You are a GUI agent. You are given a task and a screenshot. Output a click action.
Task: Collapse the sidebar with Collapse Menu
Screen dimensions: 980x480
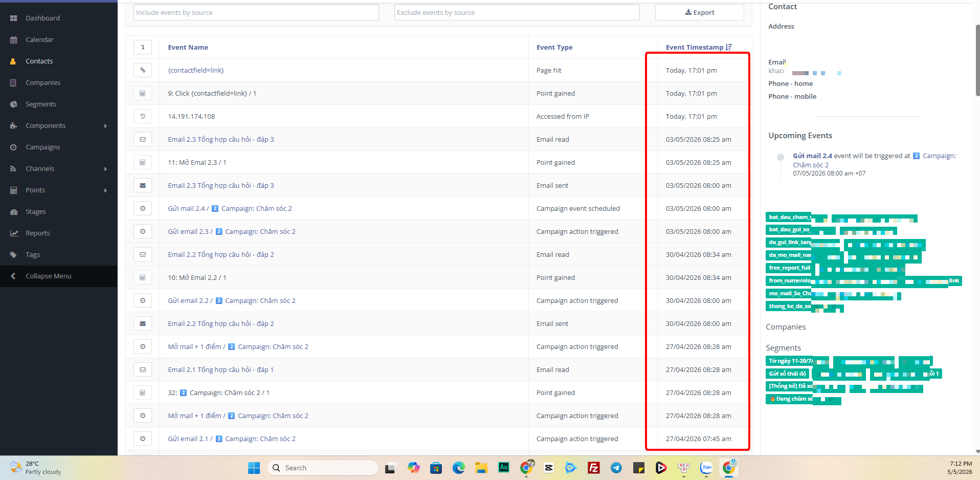[59, 276]
